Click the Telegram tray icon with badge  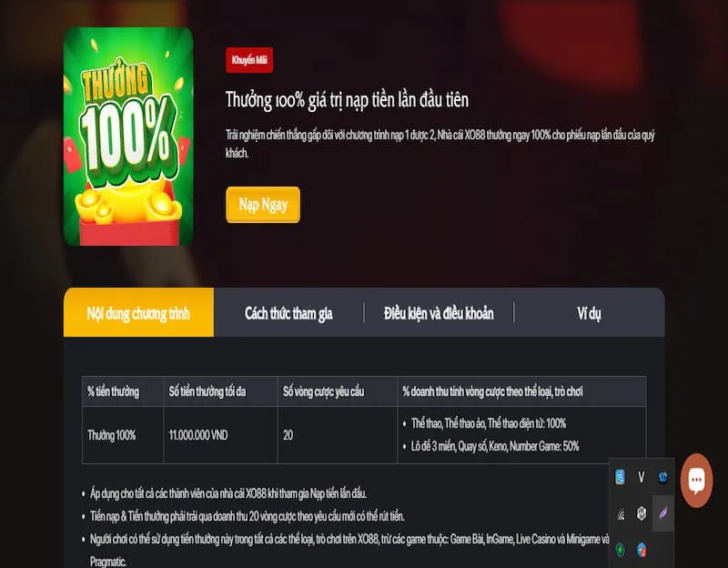[642, 550]
